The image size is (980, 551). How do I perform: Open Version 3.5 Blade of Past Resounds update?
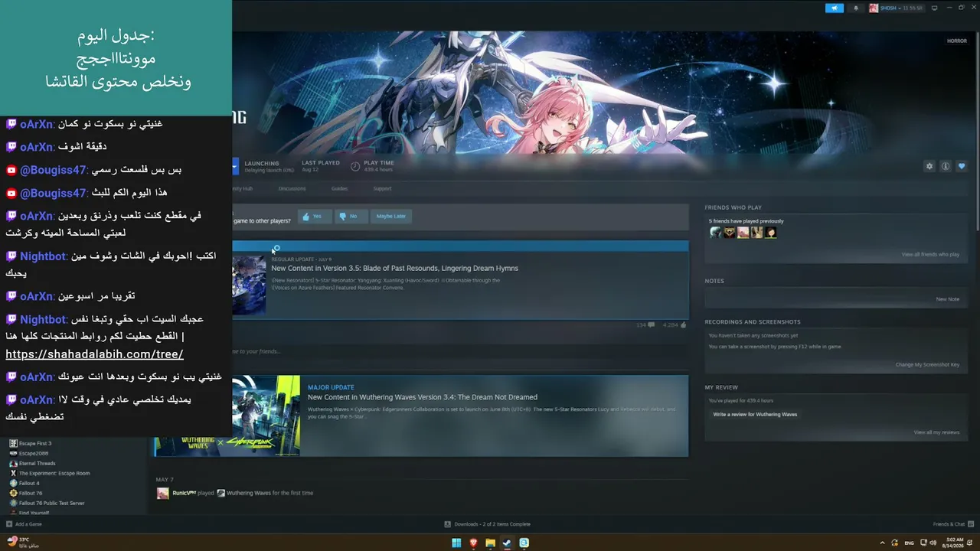[x=394, y=269]
